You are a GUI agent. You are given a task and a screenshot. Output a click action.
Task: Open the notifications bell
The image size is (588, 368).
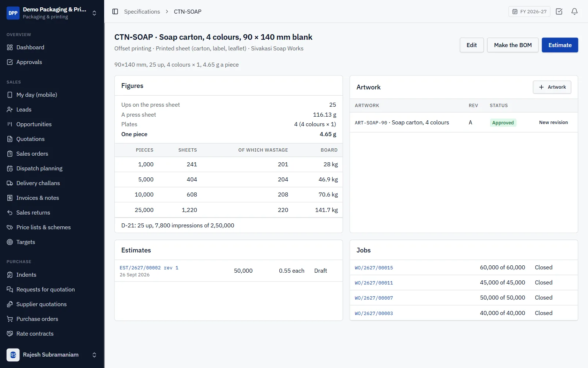pos(574,11)
